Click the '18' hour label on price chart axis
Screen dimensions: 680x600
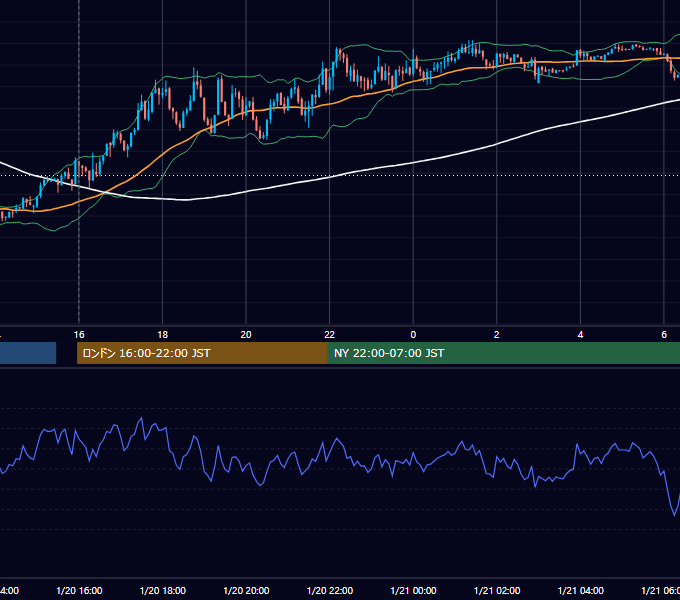pyautogui.click(x=163, y=335)
